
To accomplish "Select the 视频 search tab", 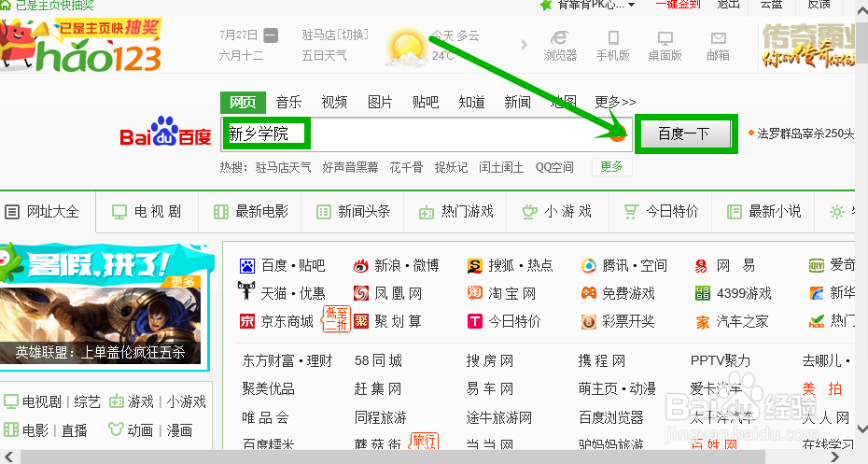I will pos(334,102).
